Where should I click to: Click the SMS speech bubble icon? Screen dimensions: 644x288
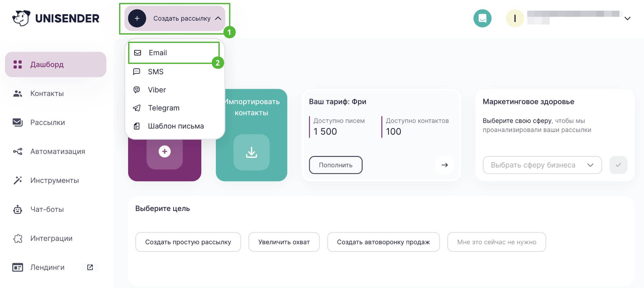(x=137, y=72)
